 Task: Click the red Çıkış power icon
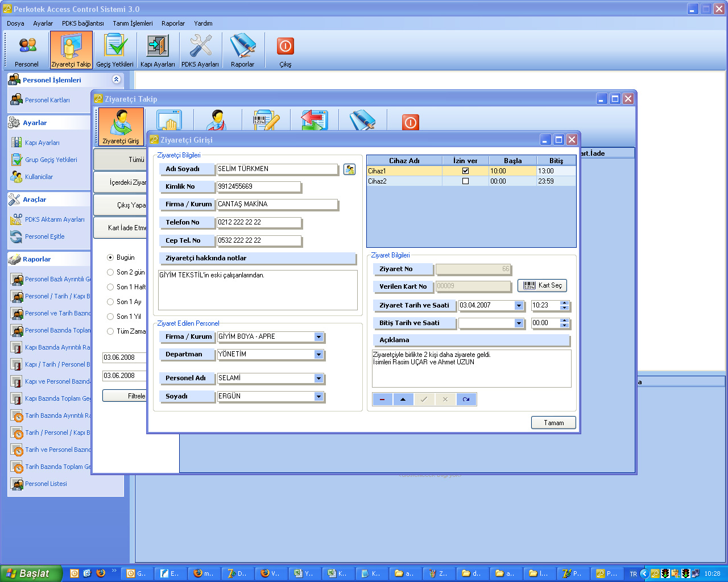[x=286, y=50]
